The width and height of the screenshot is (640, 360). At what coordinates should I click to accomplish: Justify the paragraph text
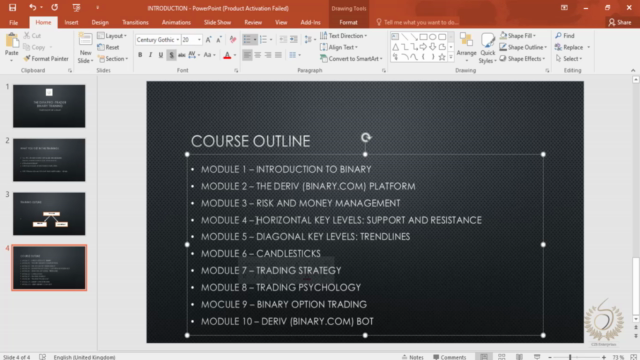tap(278, 55)
